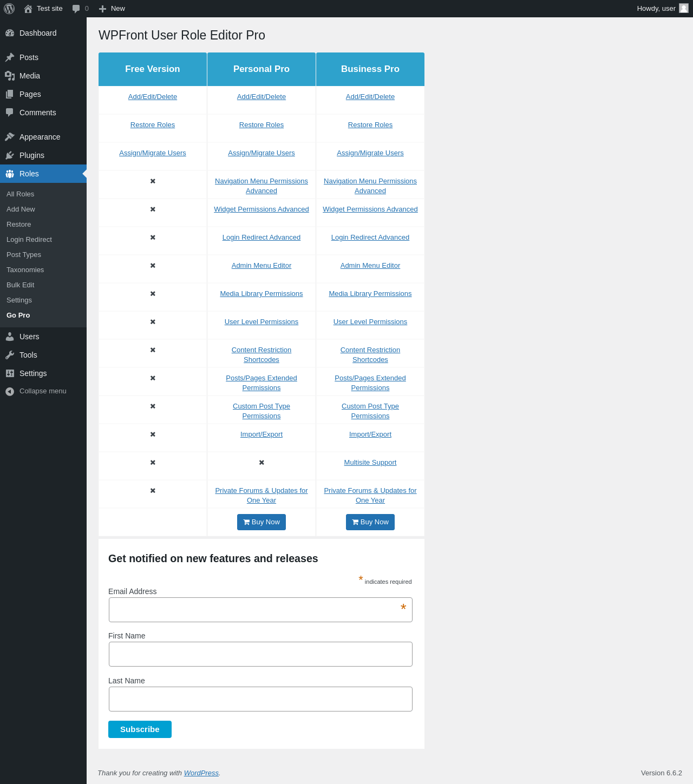
Task: Click the Appearance brush icon
Action: [10, 137]
